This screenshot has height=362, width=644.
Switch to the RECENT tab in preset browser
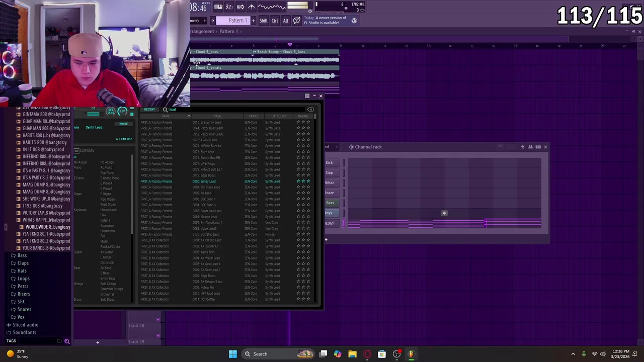[x=149, y=109]
